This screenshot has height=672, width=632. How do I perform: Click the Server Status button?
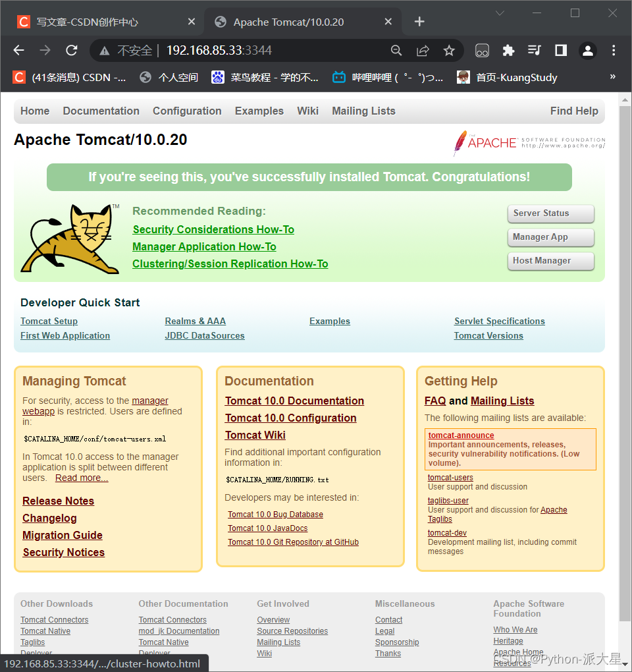(x=550, y=213)
